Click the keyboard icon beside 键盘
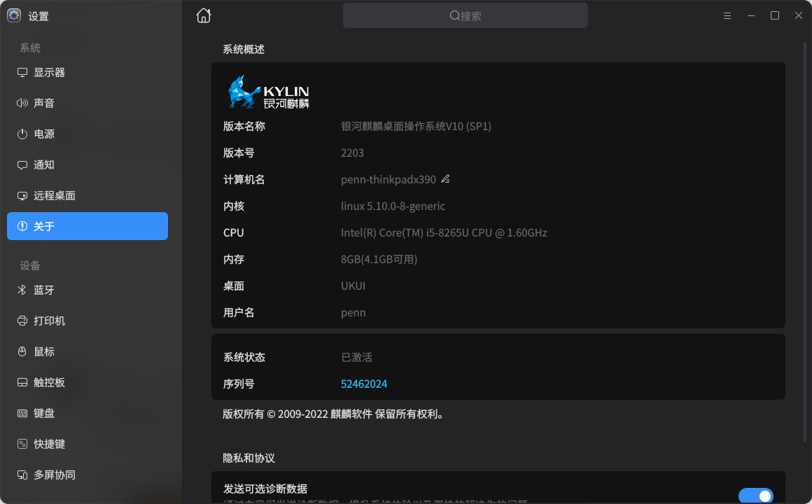Viewport: 812px width, 504px height. tap(22, 414)
